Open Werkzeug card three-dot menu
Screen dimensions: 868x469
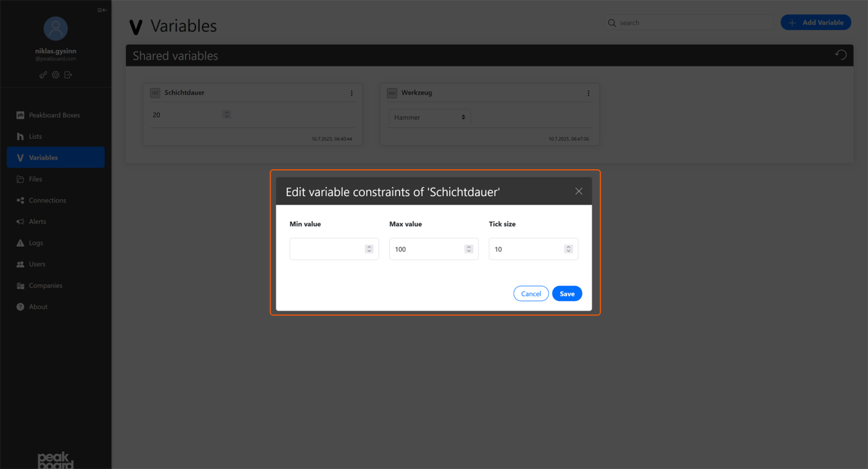point(588,94)
